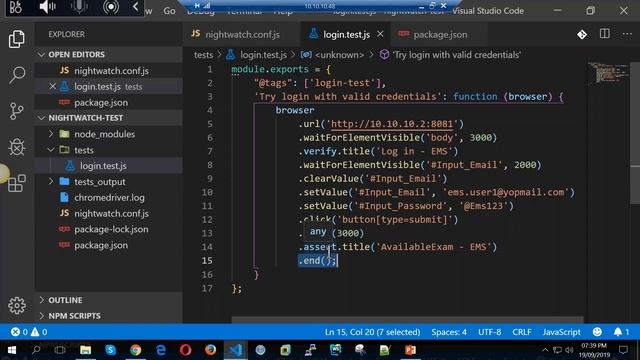Open PowerPoint from the taskbar

410,350
